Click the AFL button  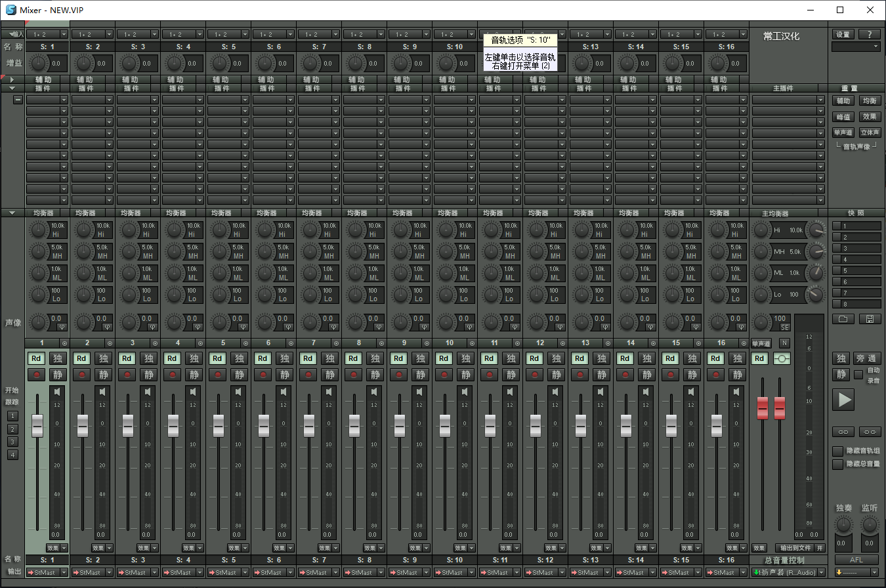point(856,560)
